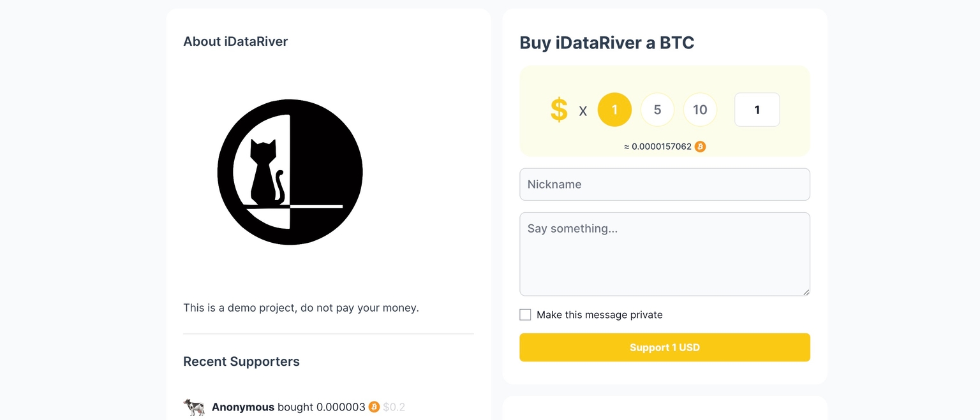Click the About iDataRiver heading

point(235,41)
